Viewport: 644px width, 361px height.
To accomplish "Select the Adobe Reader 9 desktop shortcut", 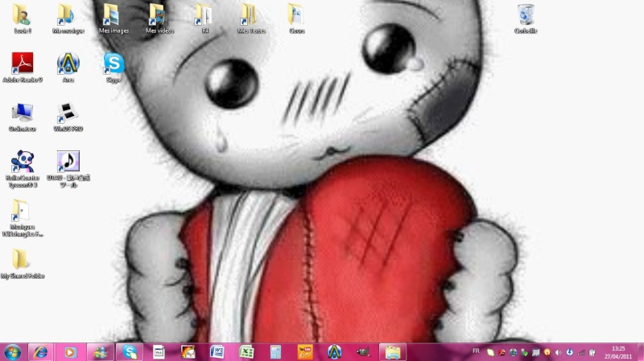I will click(x=23, y=68).
